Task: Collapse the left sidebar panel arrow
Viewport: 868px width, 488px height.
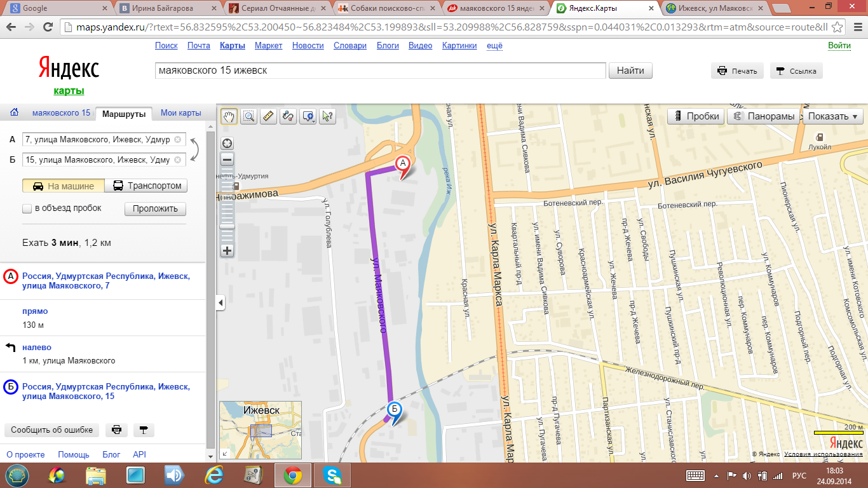Action: pyautogui.click(x=220, y=303)
